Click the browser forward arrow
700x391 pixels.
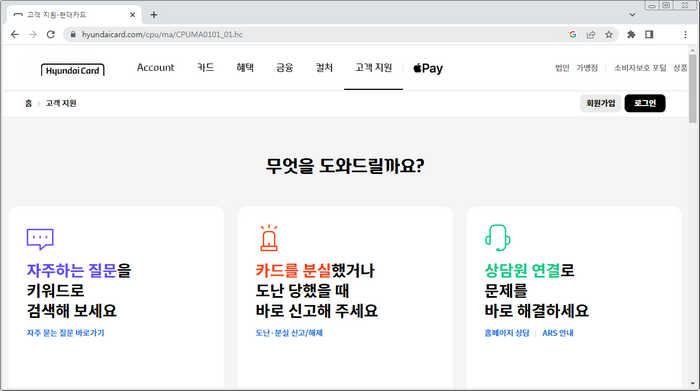click(33, 34)
